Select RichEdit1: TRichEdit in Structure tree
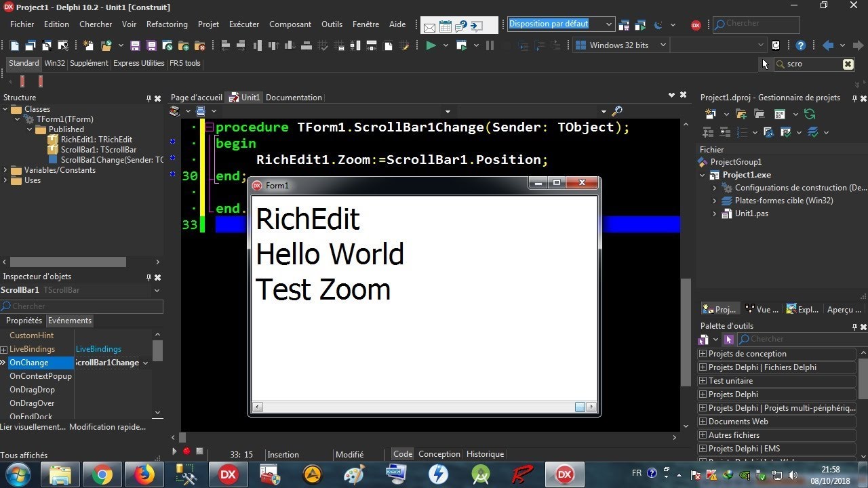Screen dimensions: 868x488 96,140
